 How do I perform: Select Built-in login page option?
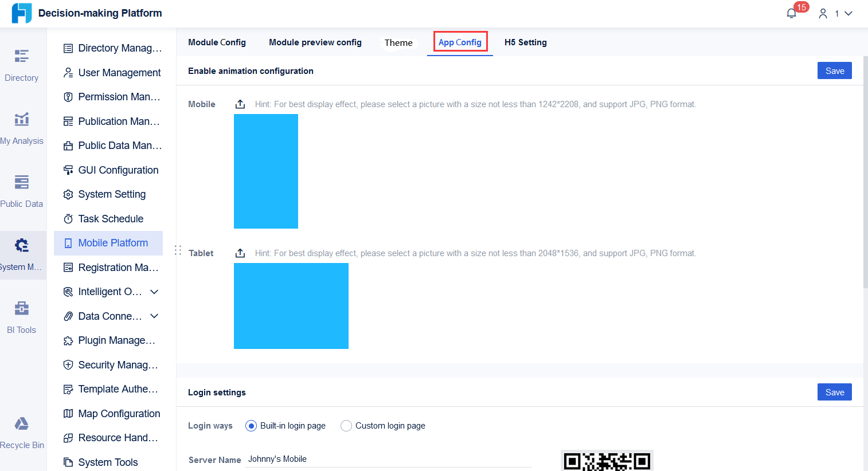251,426
